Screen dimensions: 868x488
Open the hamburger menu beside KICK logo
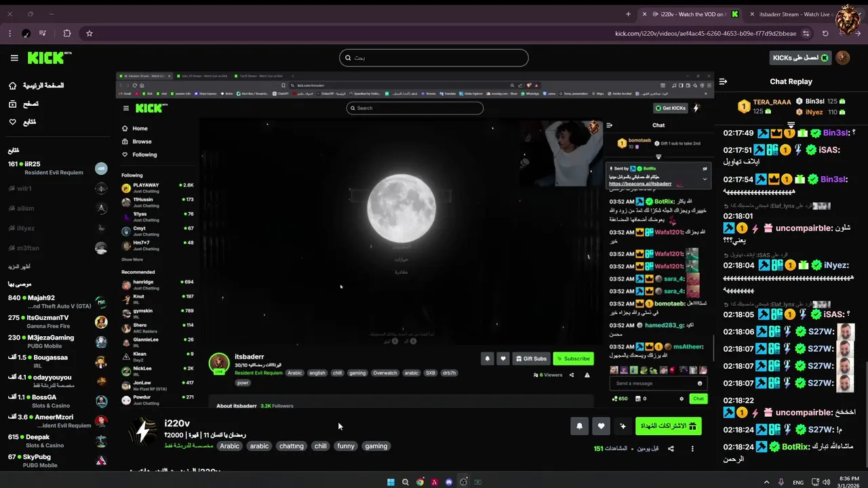[14, 58]
